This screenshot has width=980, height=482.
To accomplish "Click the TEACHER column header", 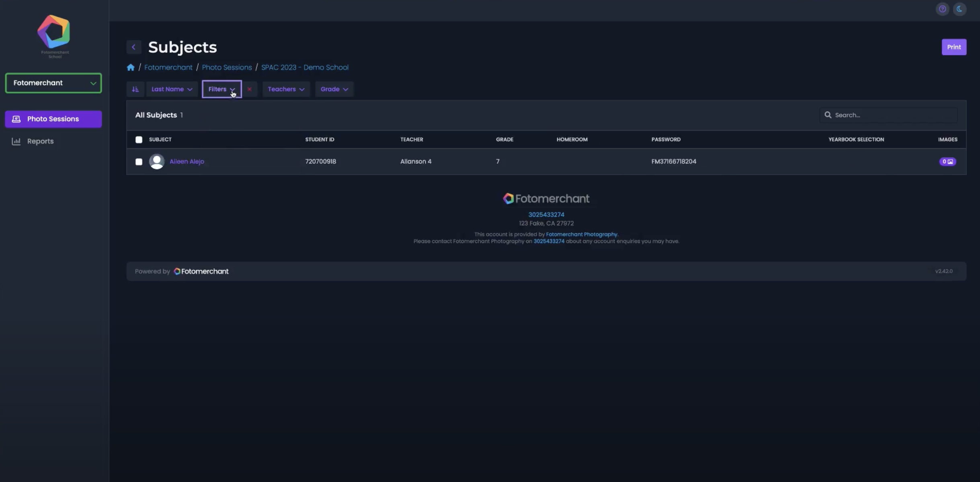I will pos(412,140).
